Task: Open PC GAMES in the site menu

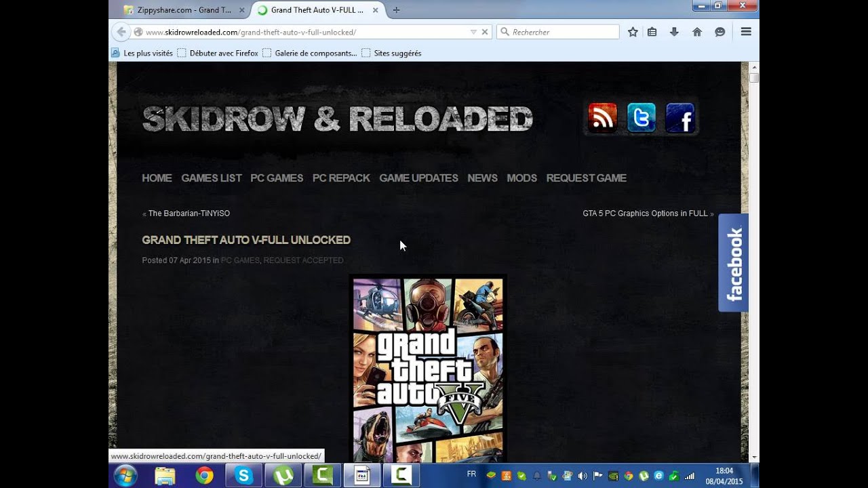Action: click(277, 178)
